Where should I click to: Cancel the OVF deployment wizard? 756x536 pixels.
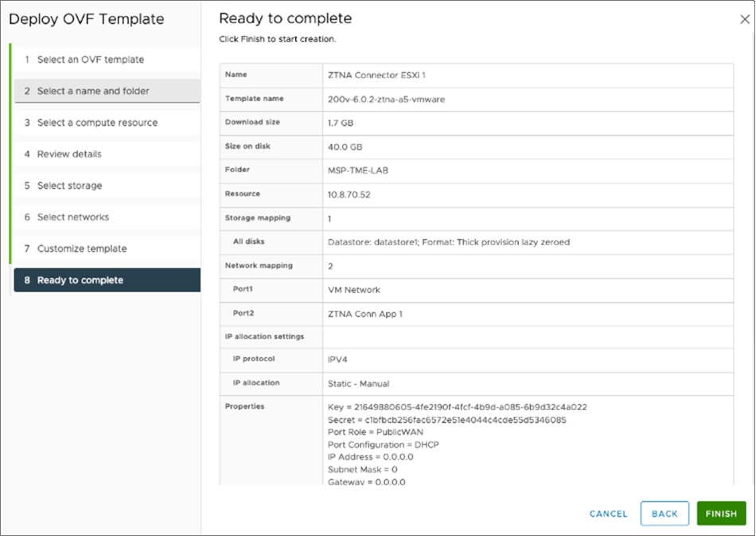[607, 514]
